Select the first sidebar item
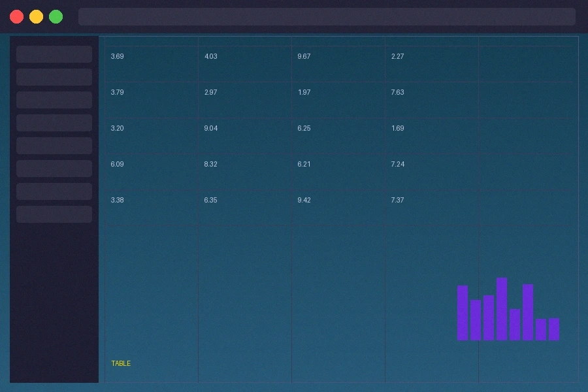This screenshot has height=392, width=588. [x=54, y=54]
